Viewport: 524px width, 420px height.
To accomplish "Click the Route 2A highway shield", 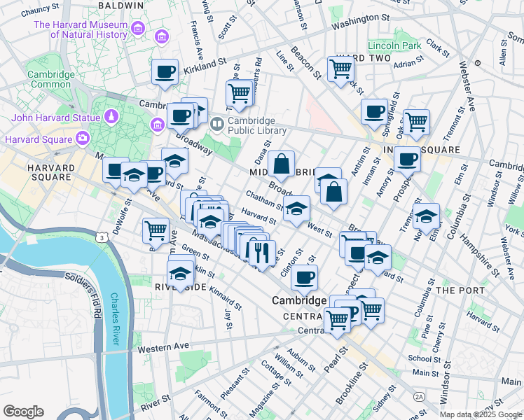I will coord(419,397).
